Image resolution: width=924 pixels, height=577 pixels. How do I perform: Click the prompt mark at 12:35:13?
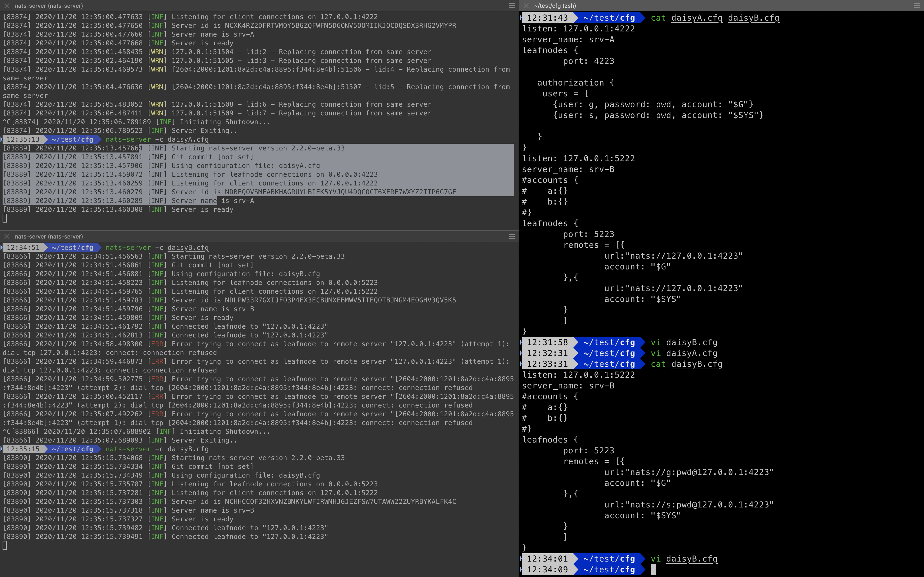(1, 139)
